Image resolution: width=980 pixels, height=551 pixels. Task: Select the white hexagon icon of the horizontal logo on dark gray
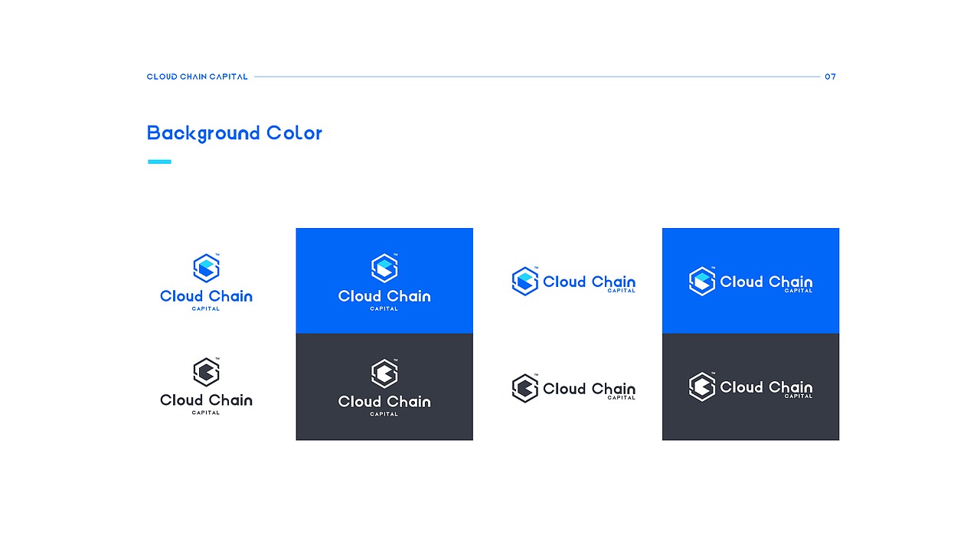[702, 386]
